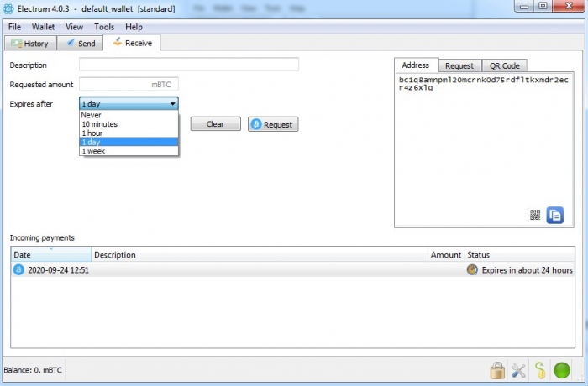Open the File menu

pos(14,27)
